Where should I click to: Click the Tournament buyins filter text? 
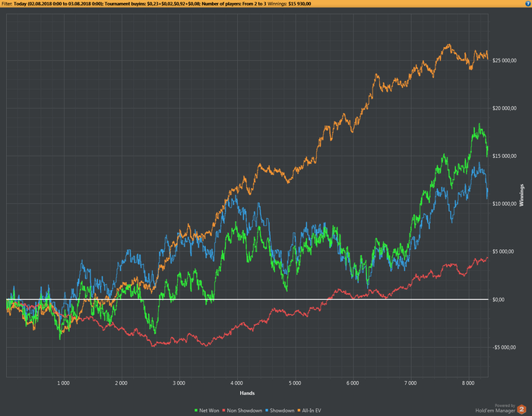(x=152, y=4)
